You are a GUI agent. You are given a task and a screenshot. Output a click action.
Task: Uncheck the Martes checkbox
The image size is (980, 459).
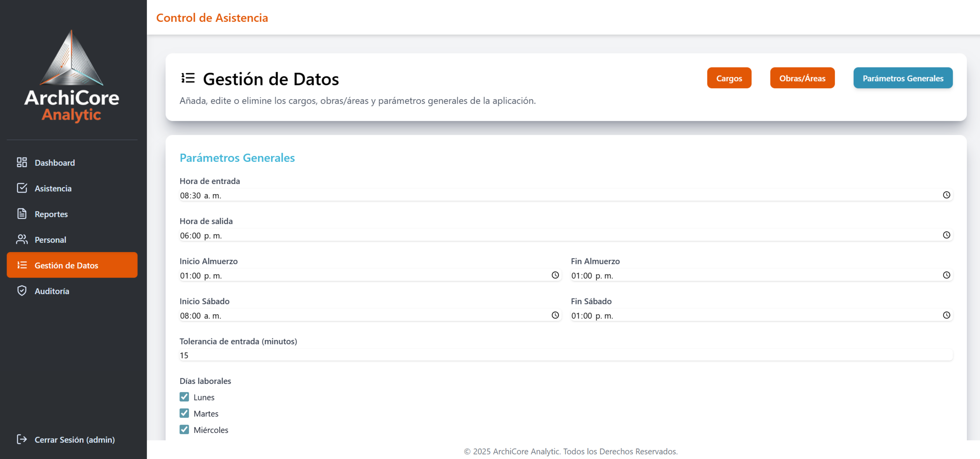click(x=184, y=413)
